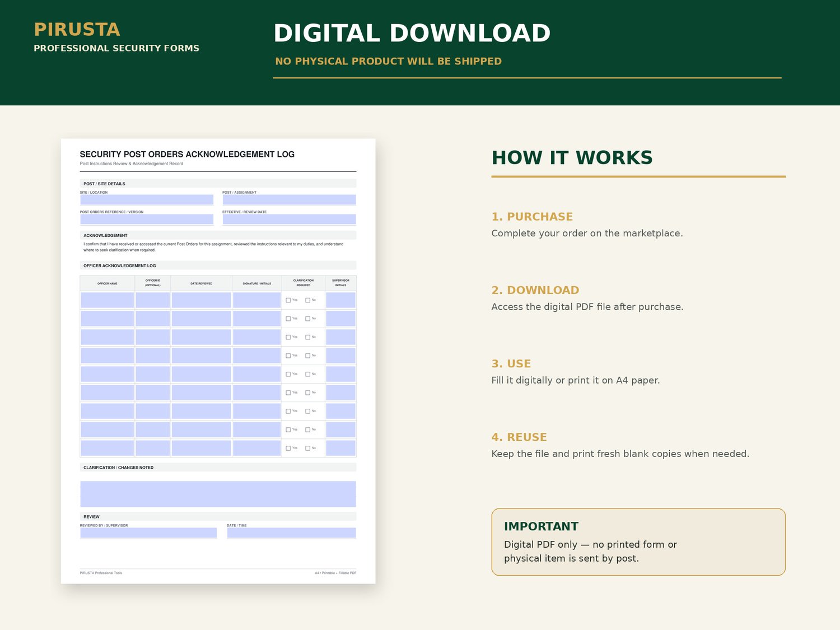Open the Security Post Orders form preview title
Screen dimensions: 840x630
[x=187, y=154]
